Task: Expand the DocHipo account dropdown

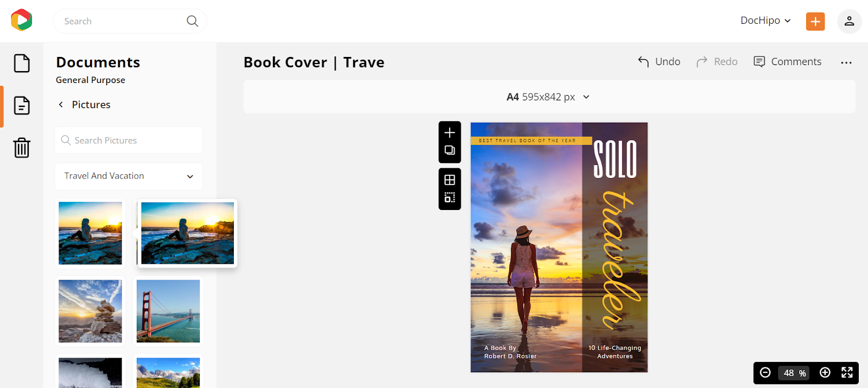Action: 765,21
